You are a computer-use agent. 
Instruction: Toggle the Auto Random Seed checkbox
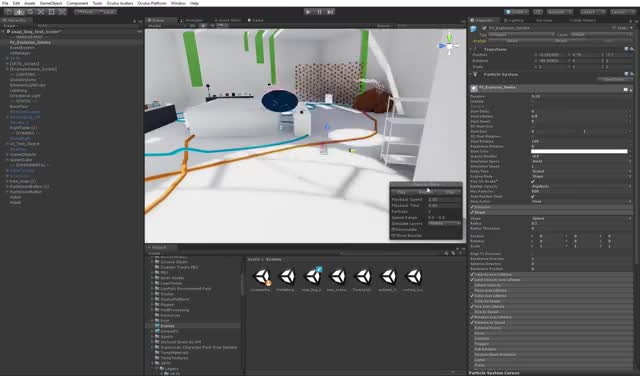533,196
